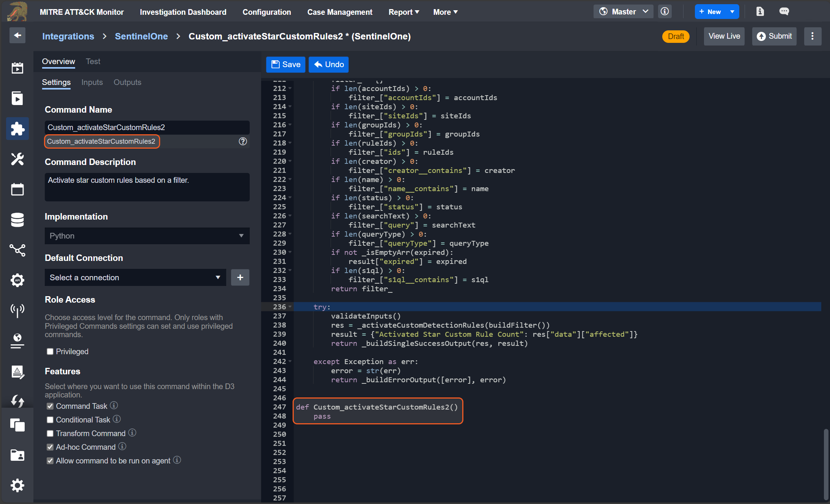Open the Investigation Dashboard
Screen dimensions: 830x504
[183, 12]
